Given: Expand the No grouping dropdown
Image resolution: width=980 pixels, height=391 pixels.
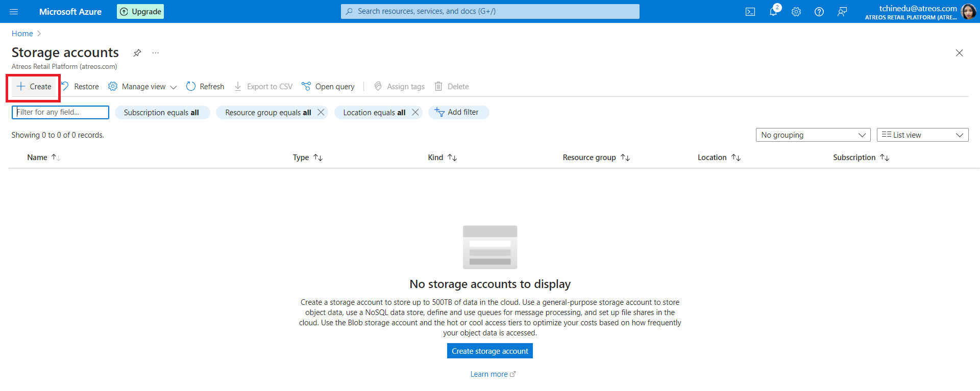Looking at the screenshot, I should pos(813,135).
